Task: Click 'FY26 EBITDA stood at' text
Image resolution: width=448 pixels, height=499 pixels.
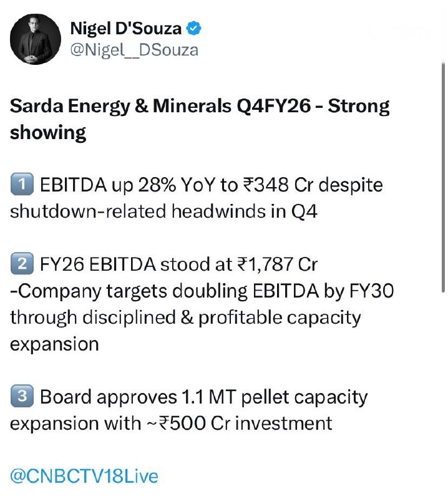Action: pyautogui.click(x=136, y=264)
